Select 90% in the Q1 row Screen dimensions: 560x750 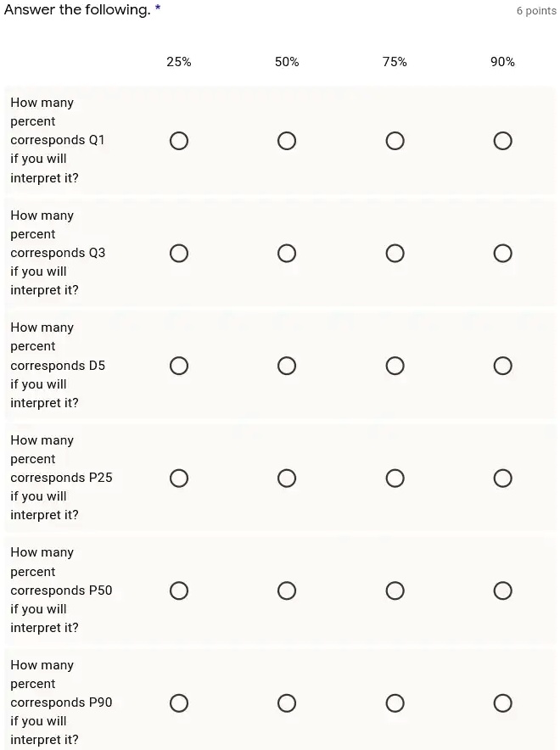tap(502, 141)
